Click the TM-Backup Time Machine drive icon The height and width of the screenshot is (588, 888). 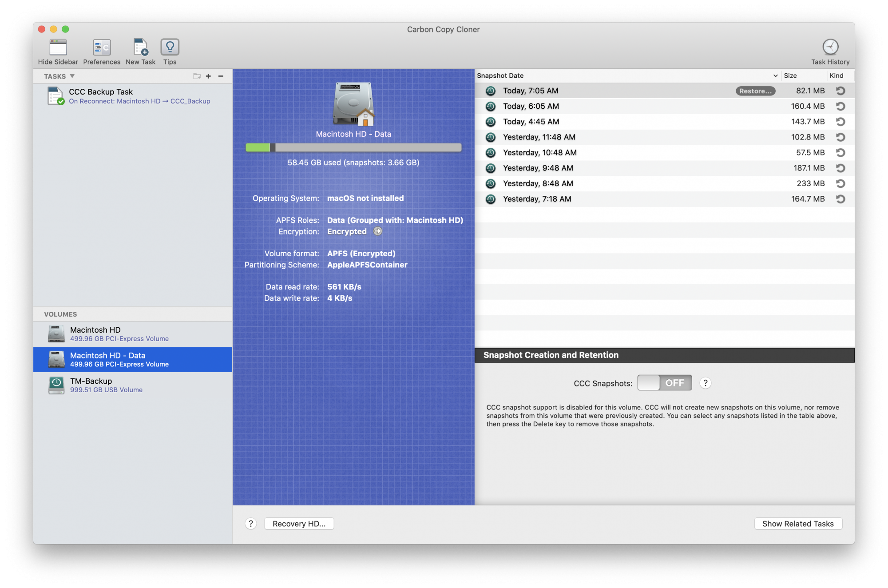(56, 385)
